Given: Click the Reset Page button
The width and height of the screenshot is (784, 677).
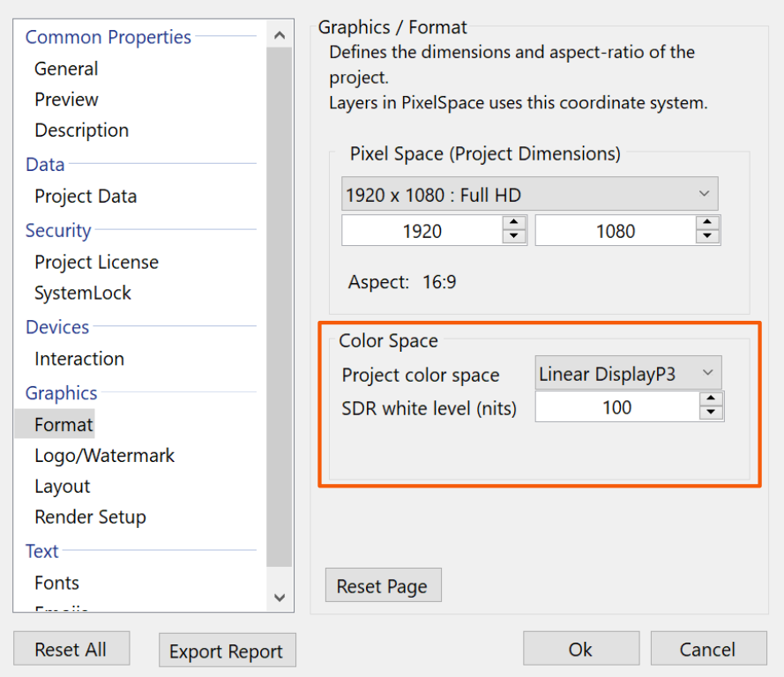Looking at the screenshot, I should tap(382, 586).
